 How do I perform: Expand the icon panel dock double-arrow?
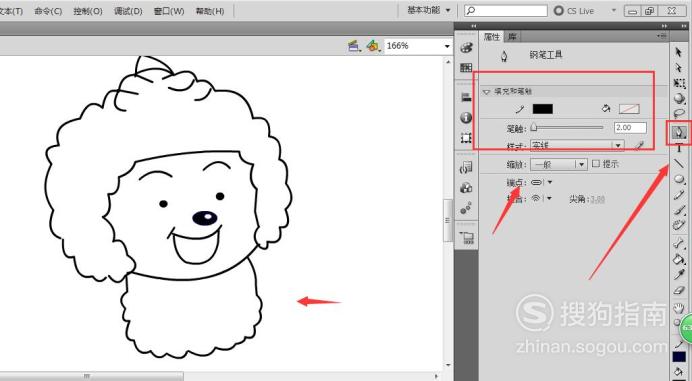click(x=473, y=26)
